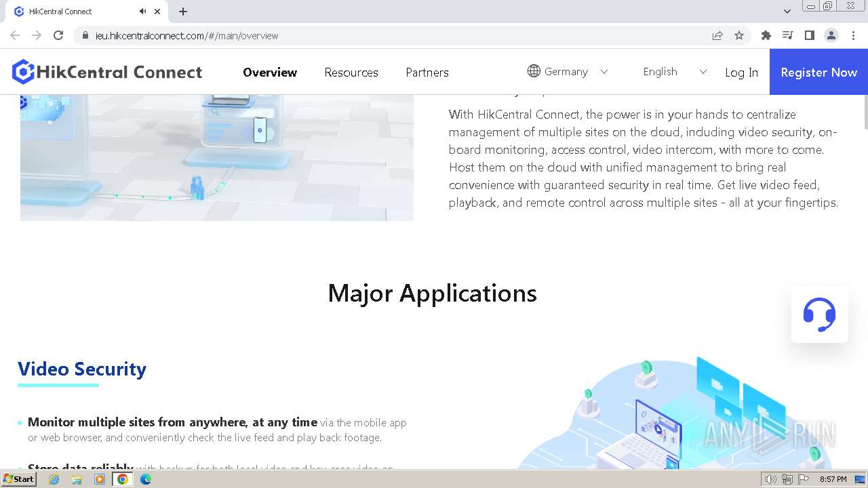Click the page vertical scrollbar
This screenshot has height=488, width=868.
point(865,112)
